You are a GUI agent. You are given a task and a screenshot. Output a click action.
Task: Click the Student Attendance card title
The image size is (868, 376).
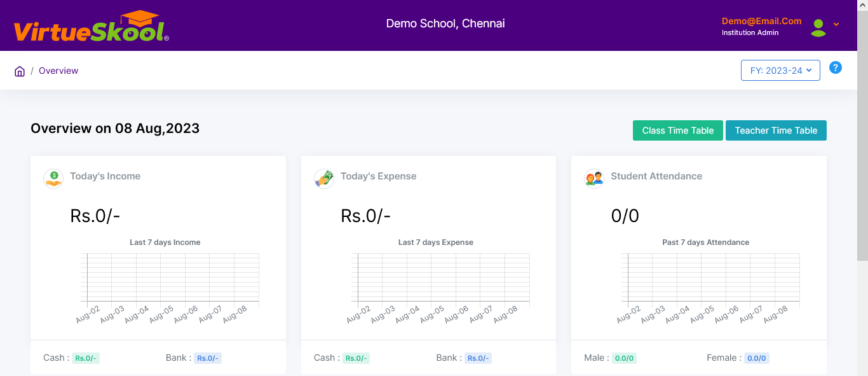point(656,176)
